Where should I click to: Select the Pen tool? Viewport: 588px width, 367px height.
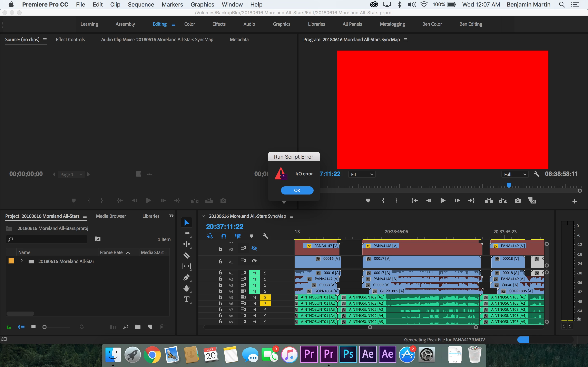tap(186, 277)
